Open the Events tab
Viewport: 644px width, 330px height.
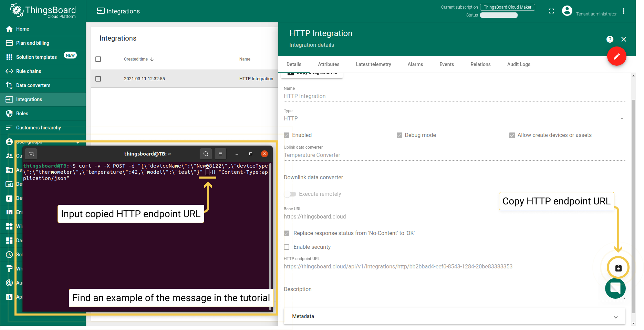pos(447,64)
